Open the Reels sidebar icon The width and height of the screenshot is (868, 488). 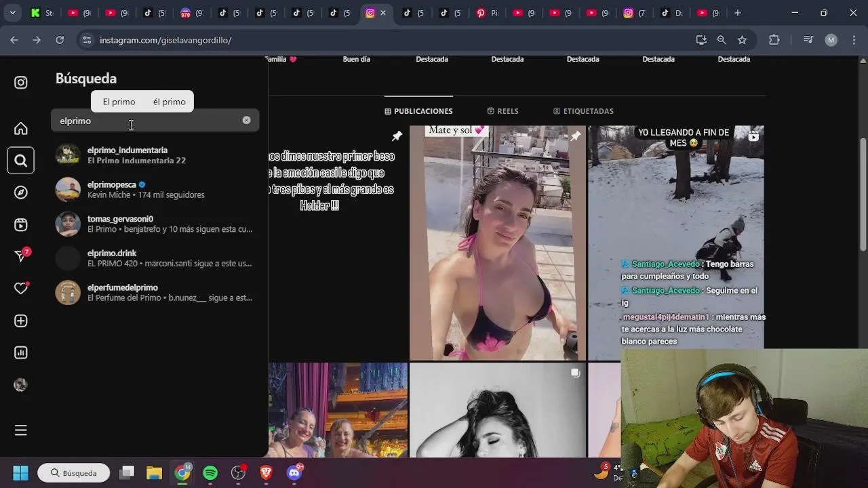(x=21, y=224)
